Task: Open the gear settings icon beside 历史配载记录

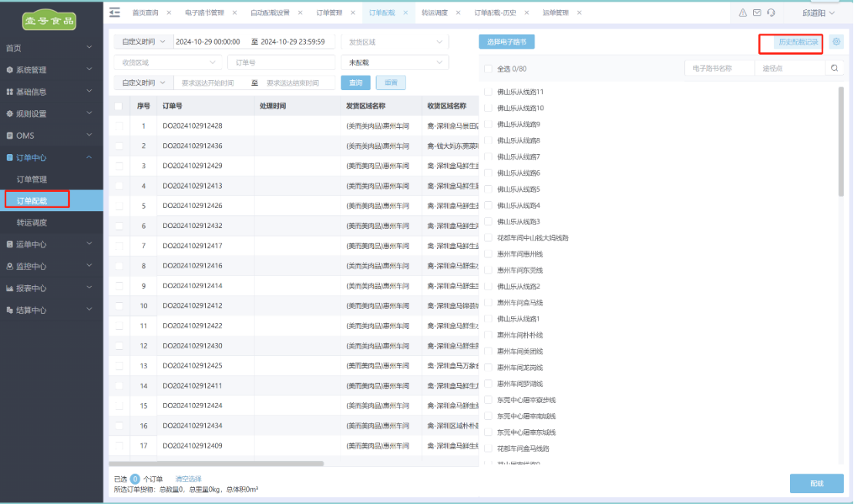Action: (x=836, y=42)
